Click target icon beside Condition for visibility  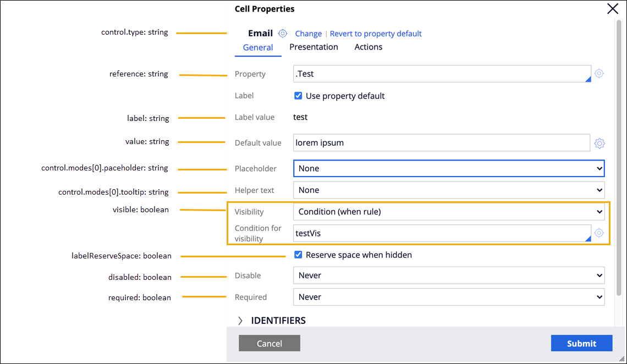pyautogui.click(x=599, y=233)
